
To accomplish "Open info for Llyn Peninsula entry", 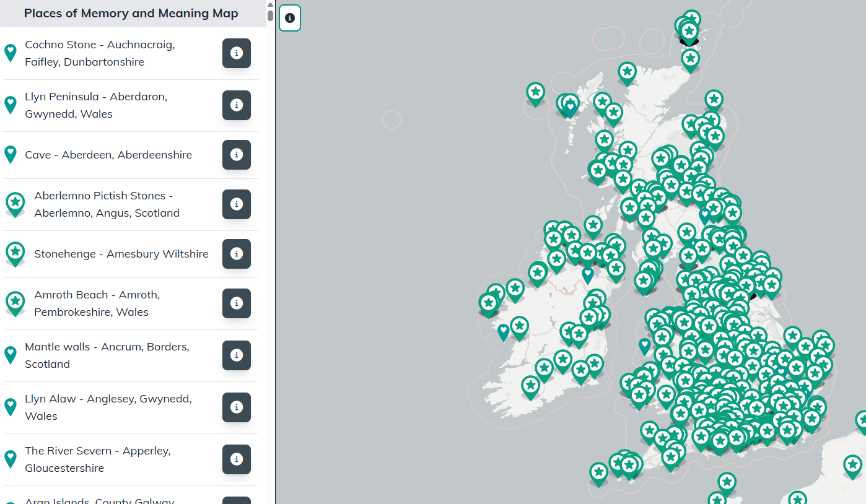I will tap(236, 105).
